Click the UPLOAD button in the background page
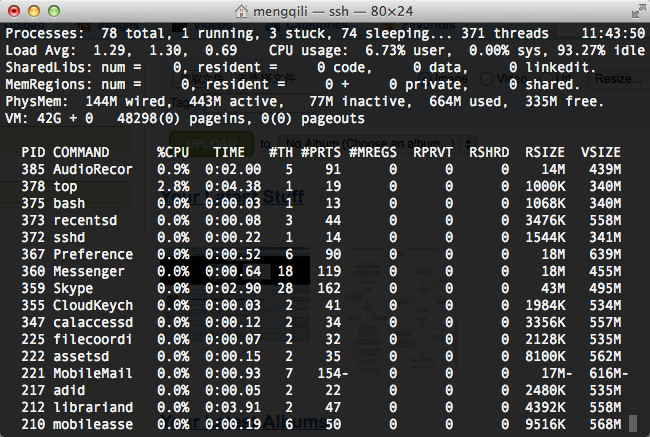 click(x=211, y=143)
